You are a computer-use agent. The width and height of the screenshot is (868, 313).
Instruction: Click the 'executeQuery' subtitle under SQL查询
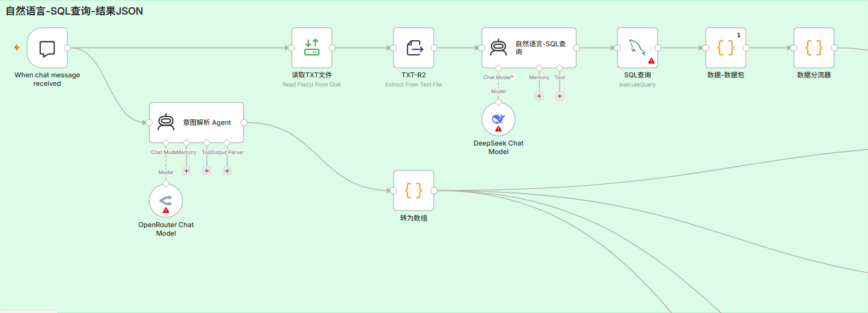(637, 85)
